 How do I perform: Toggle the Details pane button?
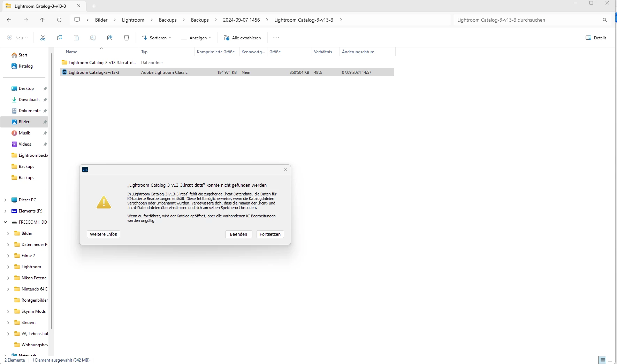596,38
